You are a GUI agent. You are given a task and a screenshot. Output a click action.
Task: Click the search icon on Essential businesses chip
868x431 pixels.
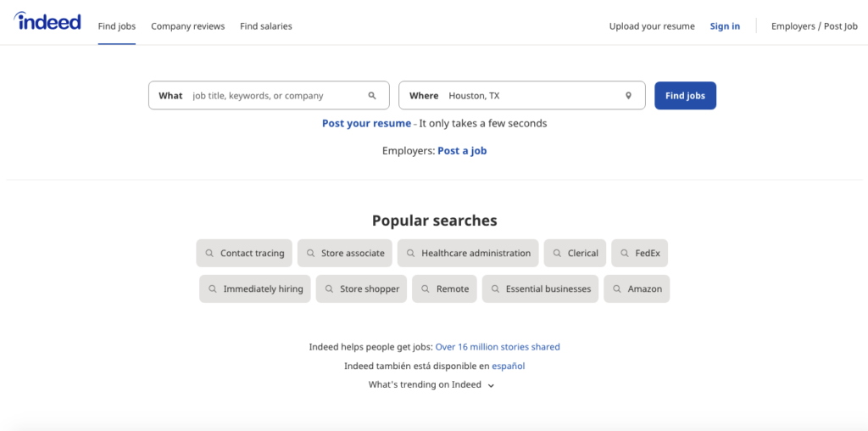(x=495, y=289)
